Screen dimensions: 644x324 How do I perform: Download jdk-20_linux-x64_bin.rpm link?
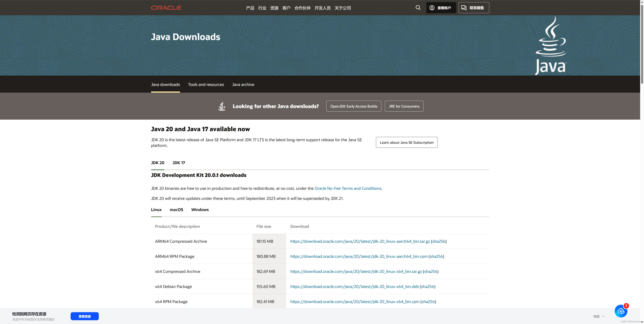click(x=355, y=302)
